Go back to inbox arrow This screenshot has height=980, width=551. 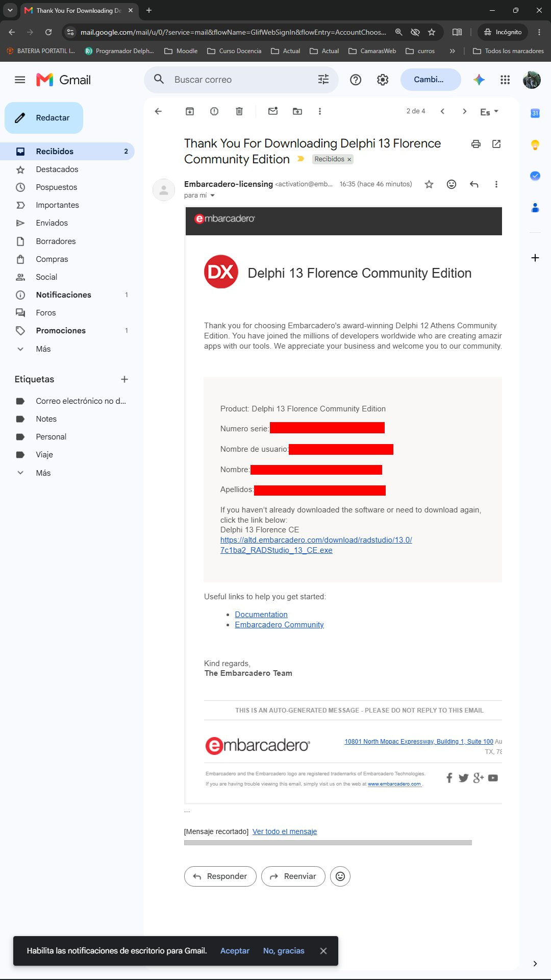[158, 111]
